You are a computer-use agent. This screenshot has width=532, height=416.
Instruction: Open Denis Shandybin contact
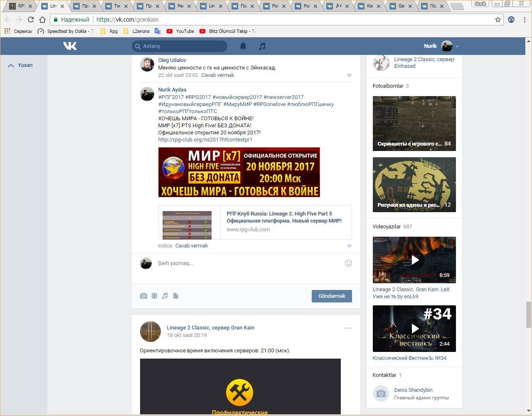(413, 390)
